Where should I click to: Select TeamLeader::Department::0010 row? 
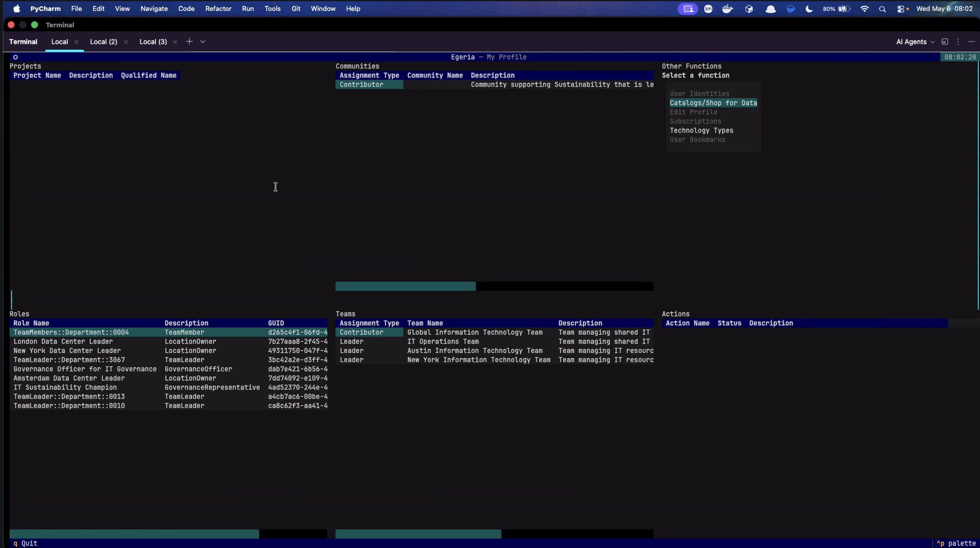(168, 405)
